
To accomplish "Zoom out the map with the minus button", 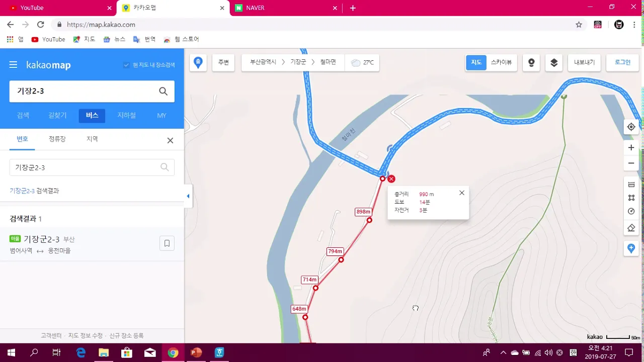I will coord(631,163).
